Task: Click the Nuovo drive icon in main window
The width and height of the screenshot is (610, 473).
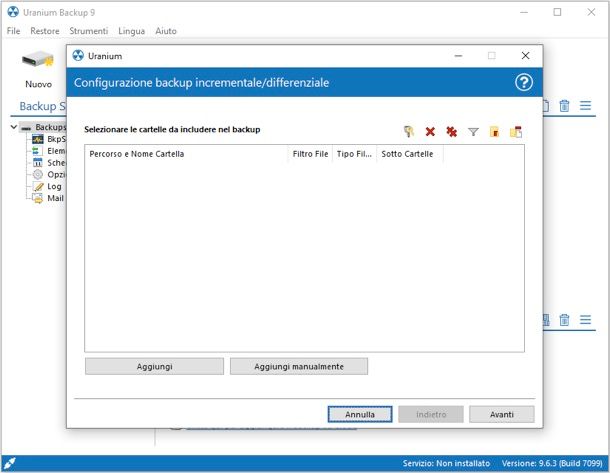Action: pyautogui.click(x=38, y=60)
